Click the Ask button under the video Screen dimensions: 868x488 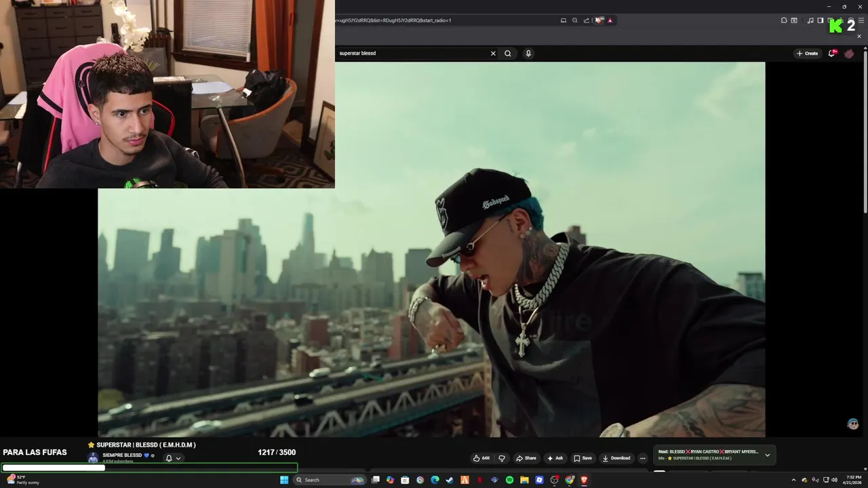(x=555, y=458)
